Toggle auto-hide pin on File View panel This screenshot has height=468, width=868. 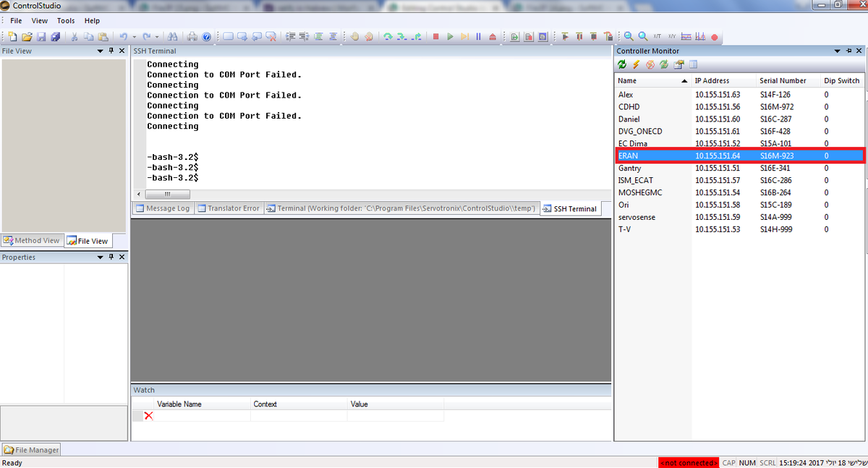coord(111,51)
